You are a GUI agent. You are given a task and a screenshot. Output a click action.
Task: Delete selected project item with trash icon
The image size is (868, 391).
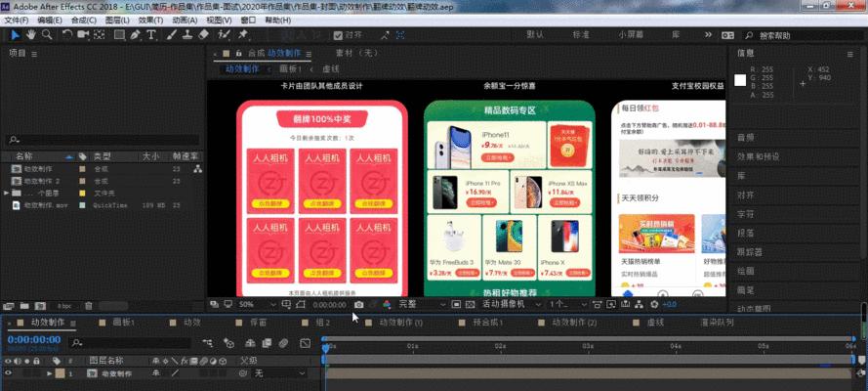coord(89,306)
